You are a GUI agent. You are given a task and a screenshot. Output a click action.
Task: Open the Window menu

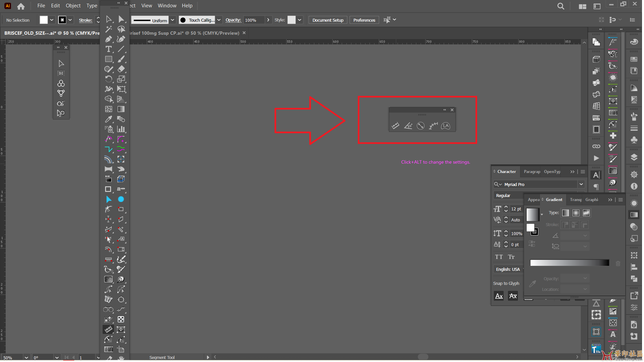click(168, 6)
